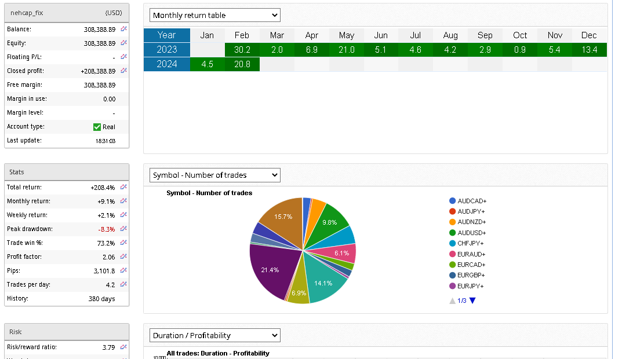Click the Risk/reward ratio chart icon
Screen dimensions: 644x359
(x=123, y=347)
